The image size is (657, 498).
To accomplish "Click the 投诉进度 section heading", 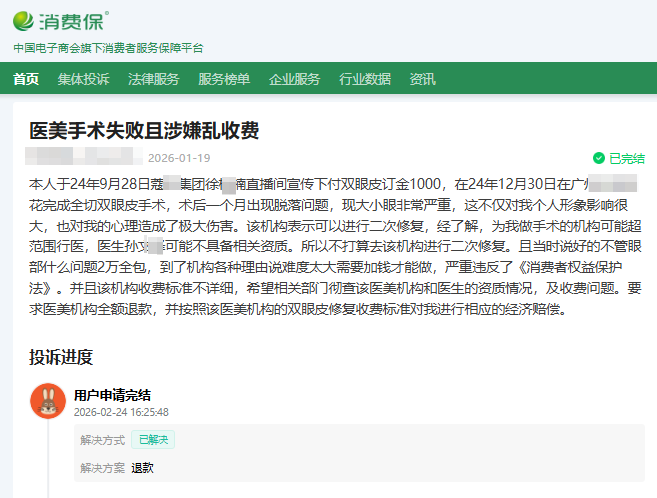I will [x=60, y=357].
